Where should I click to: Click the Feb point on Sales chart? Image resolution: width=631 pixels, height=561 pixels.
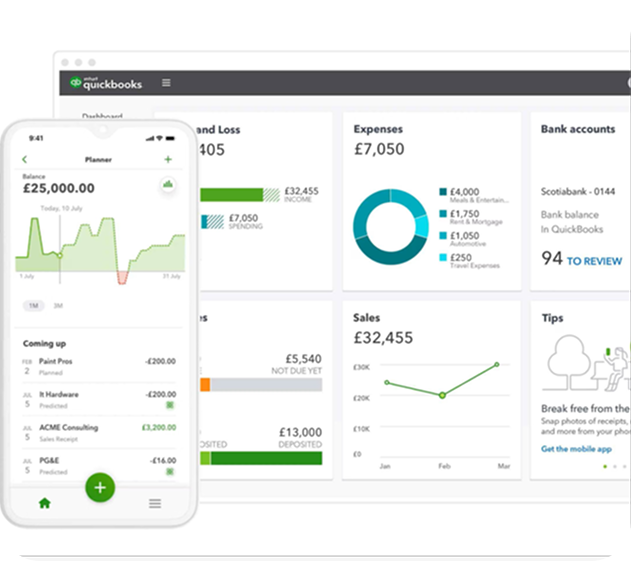pyautogui.click(x=442, y=395)
